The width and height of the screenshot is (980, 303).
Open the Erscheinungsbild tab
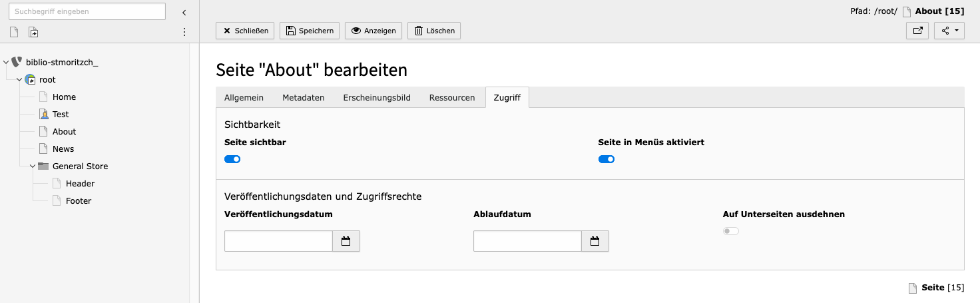coord(377,98)
